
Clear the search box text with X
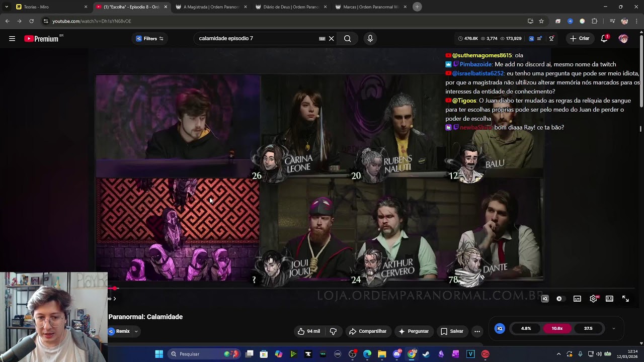pyautogui.click(x=331, y=39)
